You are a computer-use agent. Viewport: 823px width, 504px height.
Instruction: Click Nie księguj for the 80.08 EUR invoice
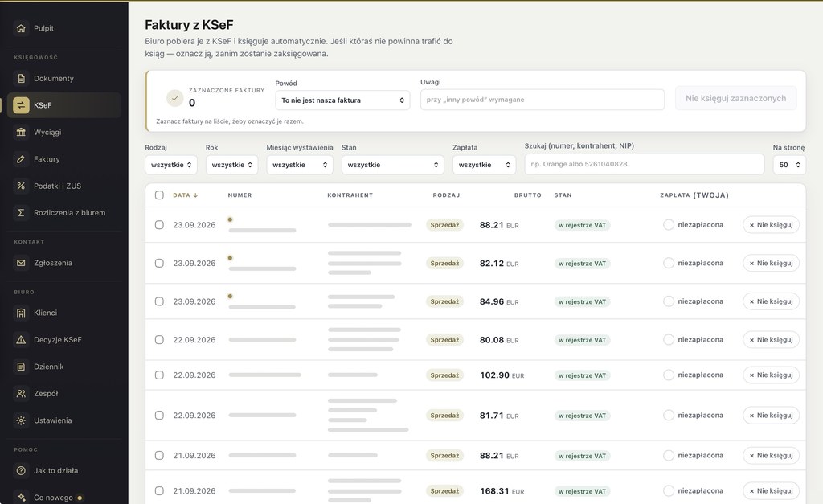point(771,340)
